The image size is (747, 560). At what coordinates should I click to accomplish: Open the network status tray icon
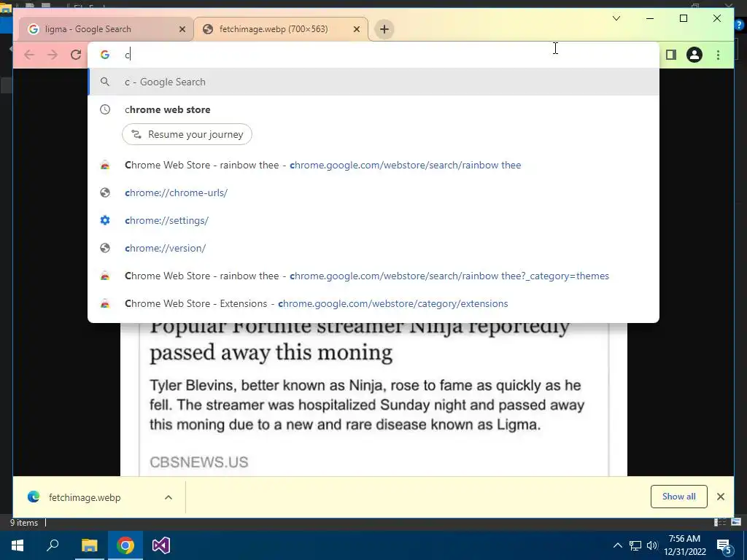click(635, 545)
